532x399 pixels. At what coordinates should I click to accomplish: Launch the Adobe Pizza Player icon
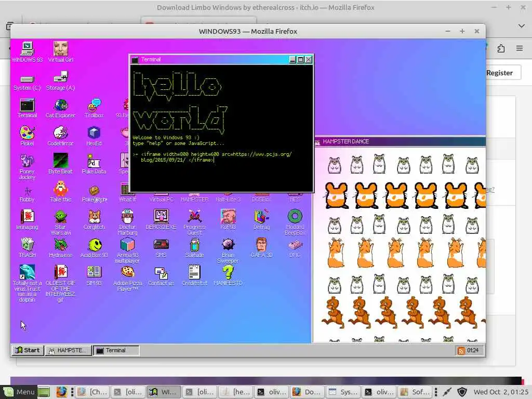[x=128, y=278]
